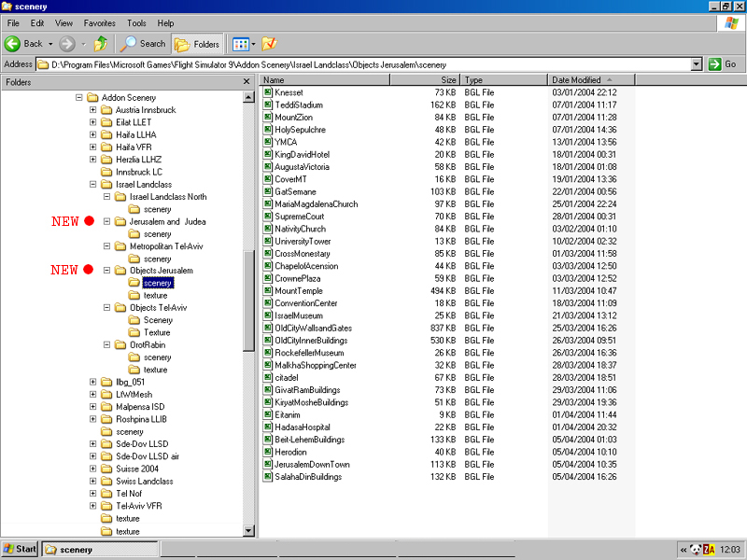The width and height of the screenshot is (747, 560).
Task: Select Objects Jerusalem folder icon
Action: [x=120, y=271]
